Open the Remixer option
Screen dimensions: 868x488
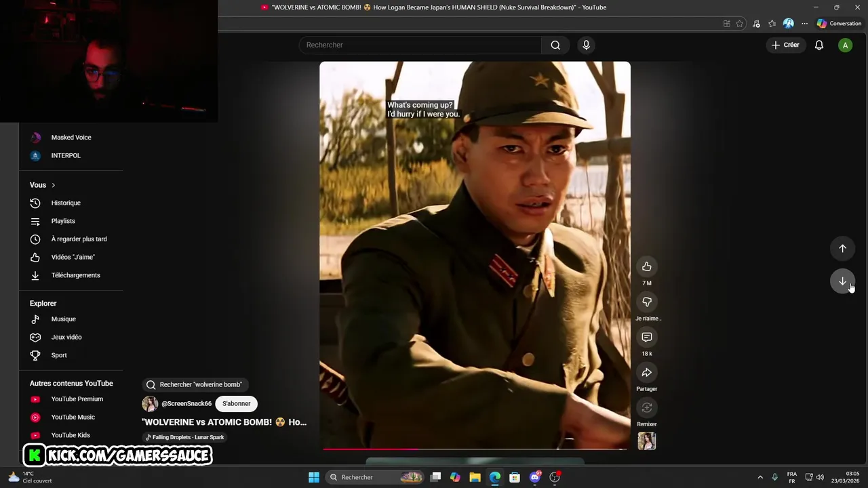(646, 407)
